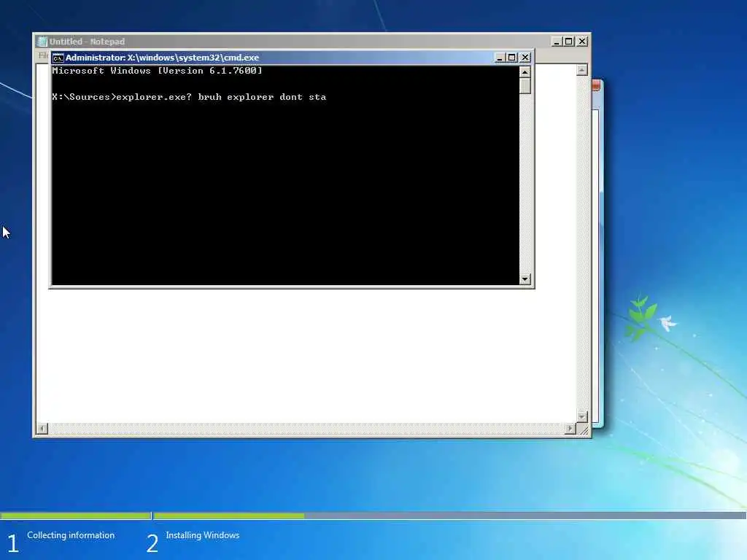This screenshot has width=747, height=560.
Task: Click the Notepad window resize grip
Action: point(583,429)
